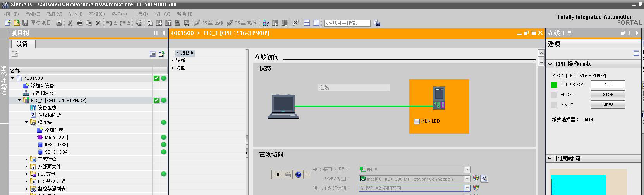Image resolution: width=644 pixels, height=195 pixels.
Task: Open the 视图(V) menu
Action: coord(55,14)
